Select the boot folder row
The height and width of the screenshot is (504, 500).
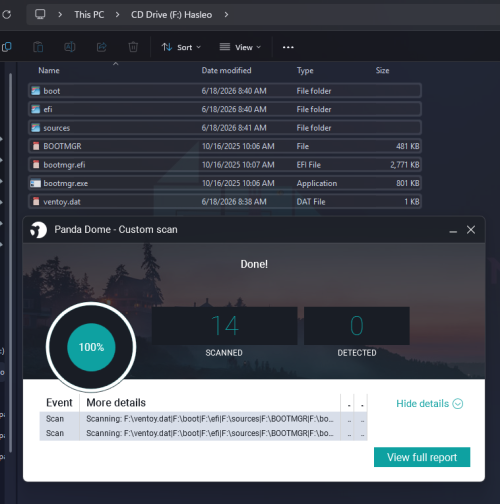coord(225,91)
